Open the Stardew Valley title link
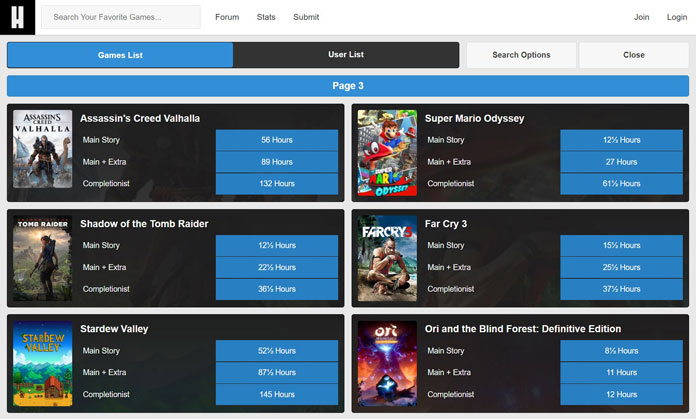 point(114,329)
